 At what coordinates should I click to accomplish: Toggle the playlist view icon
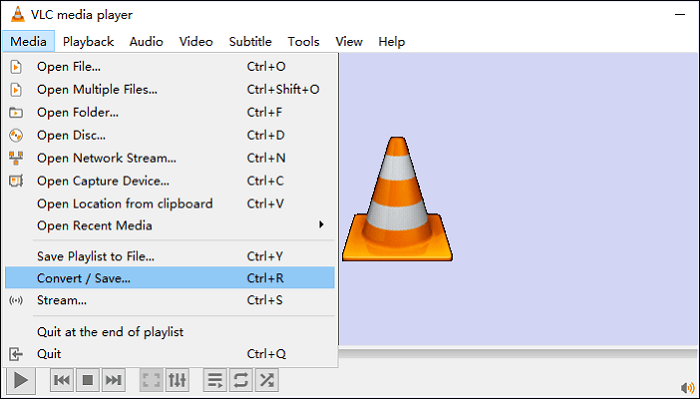215,380
